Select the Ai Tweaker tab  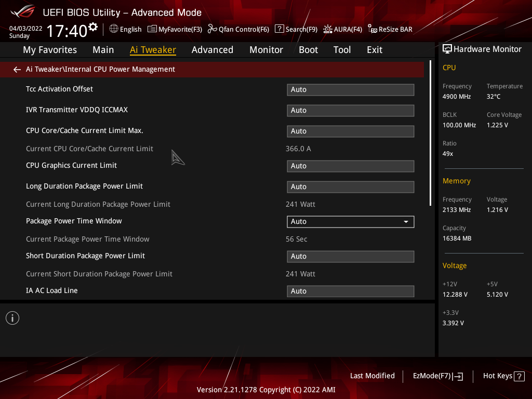[x=153, y=50]
